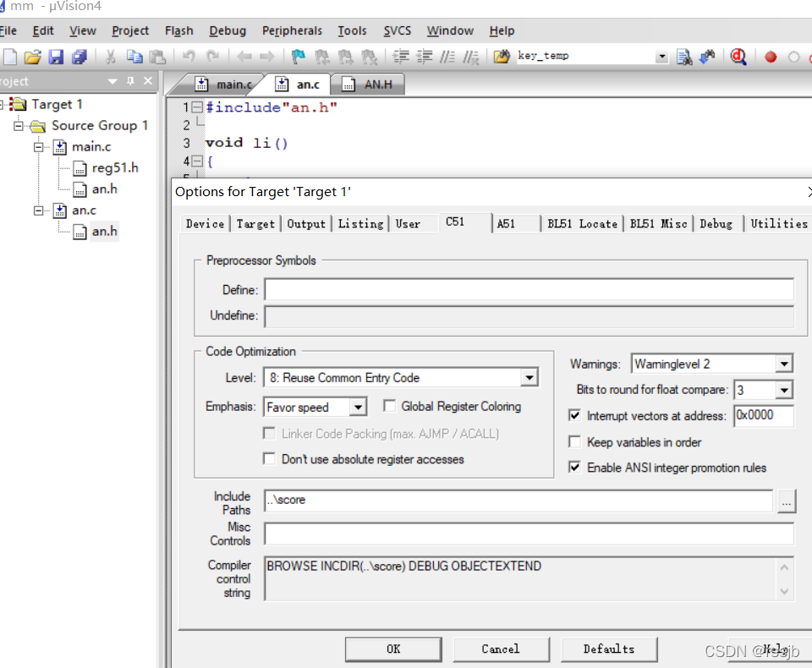
Task: Click the Defaults button
Action: 609,649
